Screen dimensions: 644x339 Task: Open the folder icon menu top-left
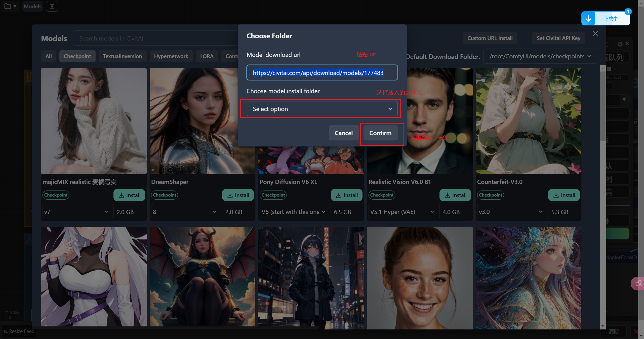tap(10, 6)
